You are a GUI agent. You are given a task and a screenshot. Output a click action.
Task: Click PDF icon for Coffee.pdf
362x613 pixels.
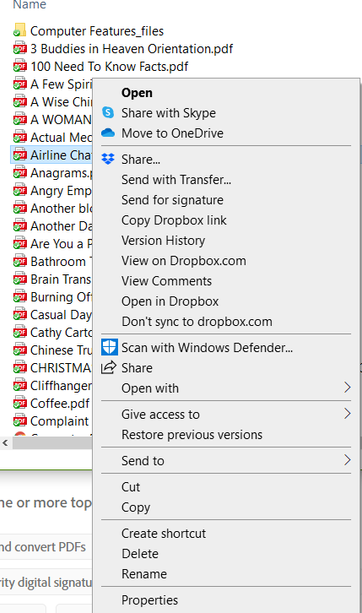(20, 403)
